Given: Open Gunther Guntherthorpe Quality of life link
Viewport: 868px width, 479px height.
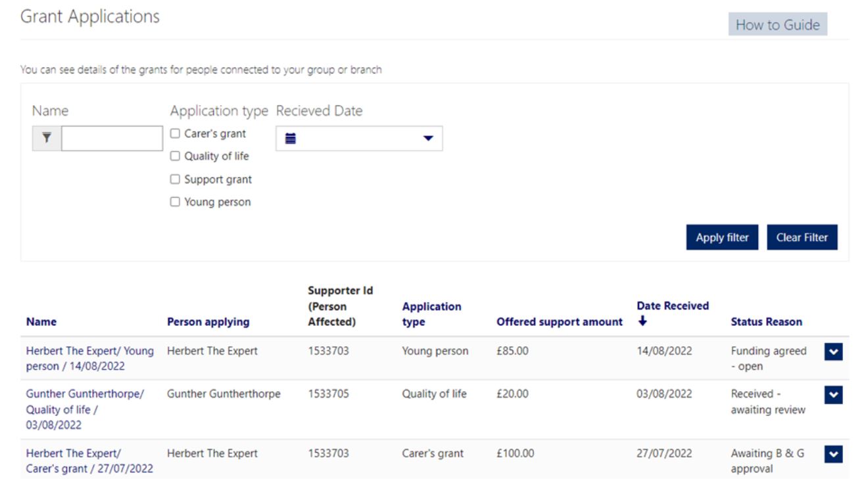Looking at the screenshot, I should [x=85, y=409].
